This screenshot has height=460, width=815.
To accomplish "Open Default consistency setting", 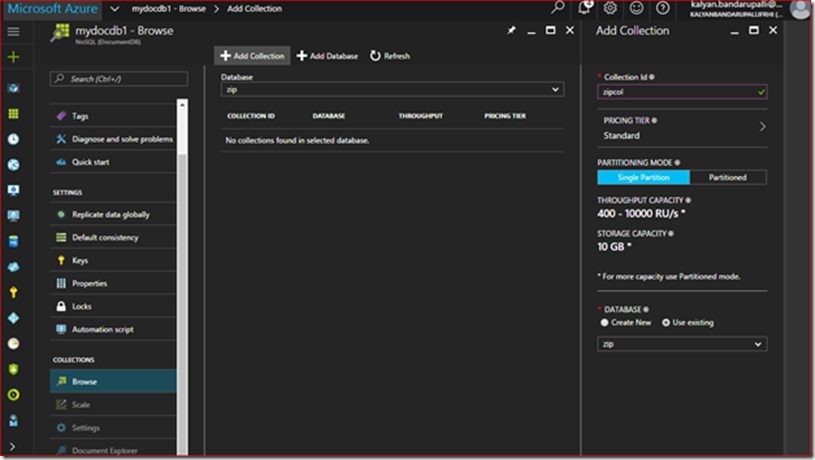I will (x=113, y=237).
